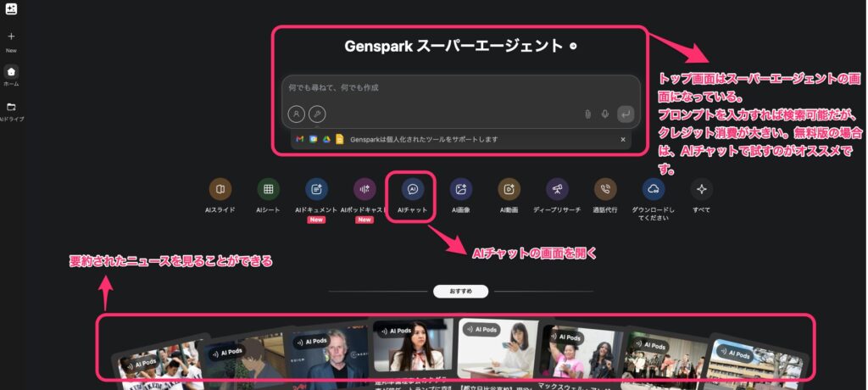Open the Genspark personalized tools support message
The height and width of the screenshot is (390, 868).
point(424,140)
